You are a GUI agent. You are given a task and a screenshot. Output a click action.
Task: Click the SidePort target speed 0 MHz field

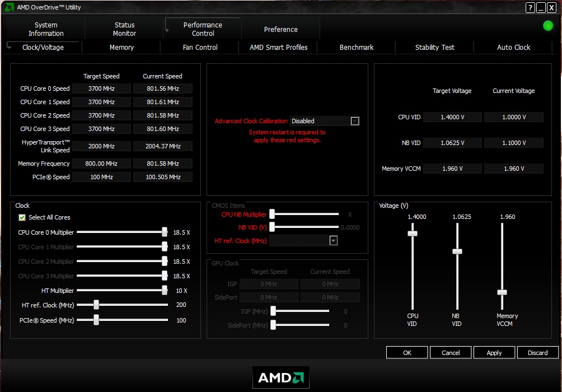[269, 297]
